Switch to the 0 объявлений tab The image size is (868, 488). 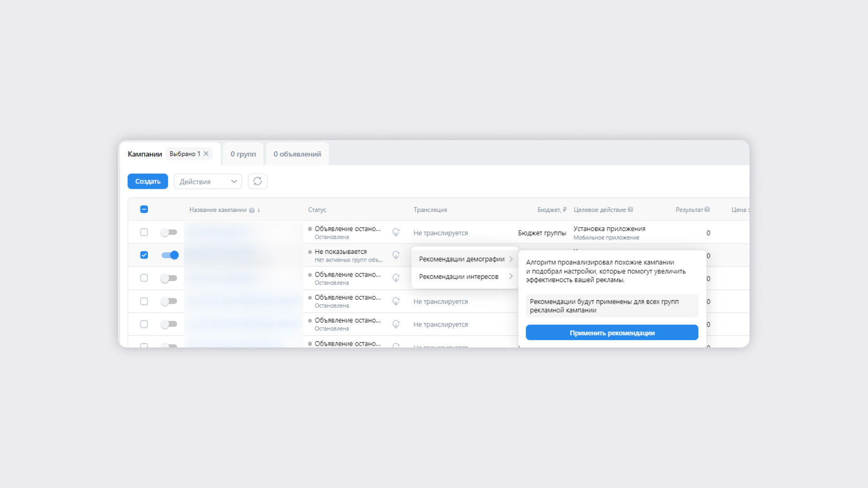[297, 154]
